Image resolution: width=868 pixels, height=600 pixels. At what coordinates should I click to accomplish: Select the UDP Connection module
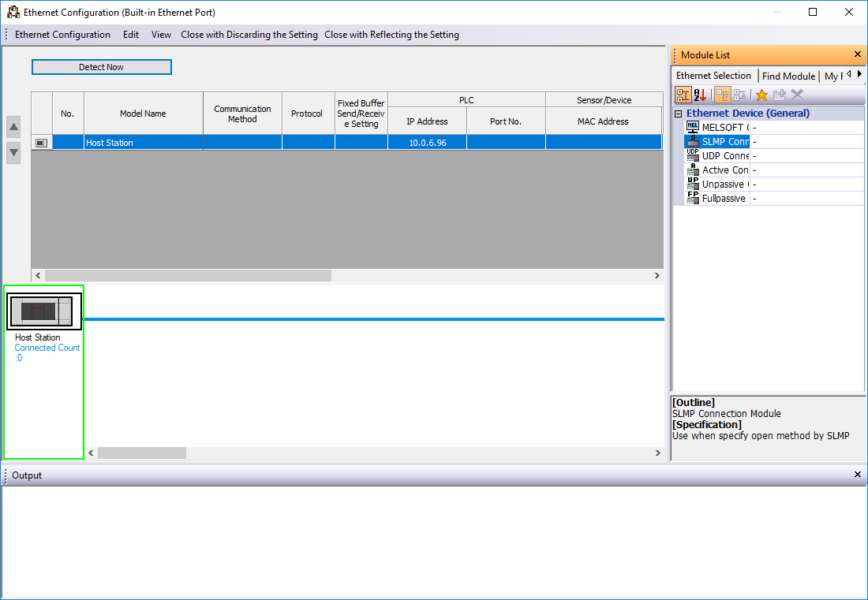(724, 156)
